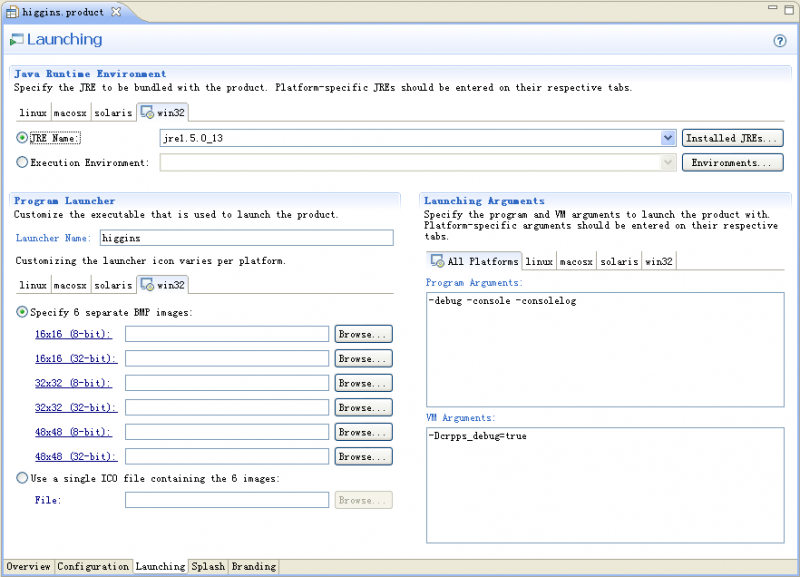
Task: Open the 16x16 (32-bit) link
Action: click(x=76, y=359)
